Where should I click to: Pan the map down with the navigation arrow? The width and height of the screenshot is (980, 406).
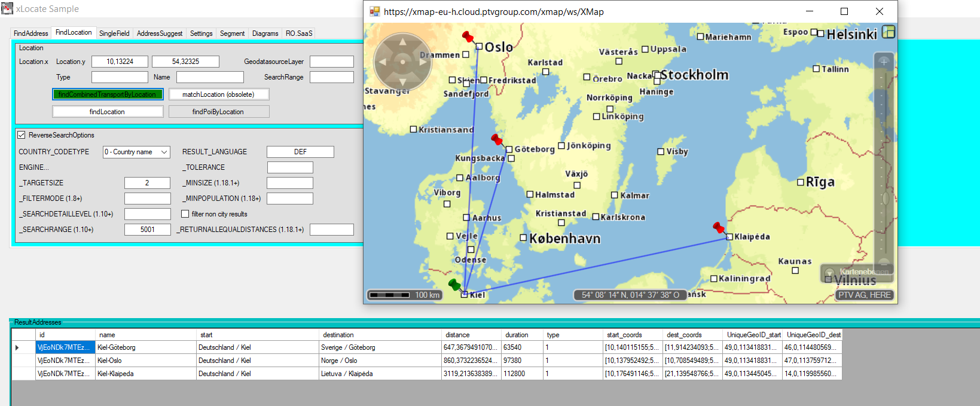click(402, 82)
